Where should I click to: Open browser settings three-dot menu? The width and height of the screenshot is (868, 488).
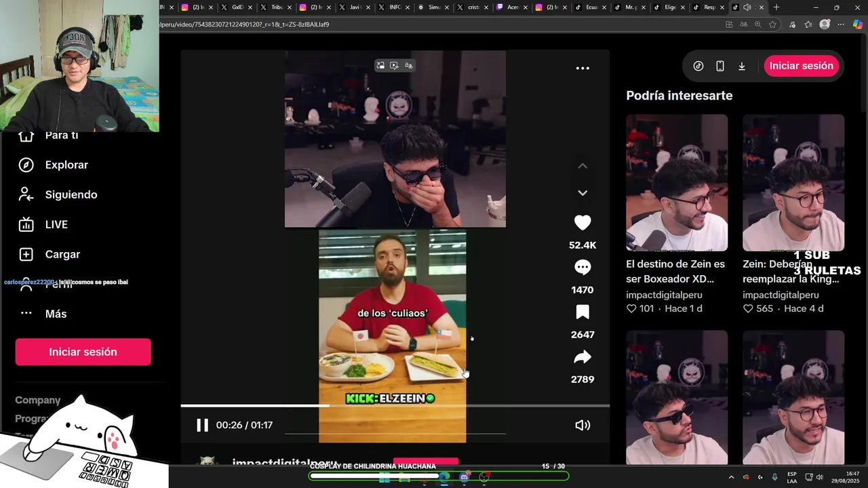click(x=842, y=24)
